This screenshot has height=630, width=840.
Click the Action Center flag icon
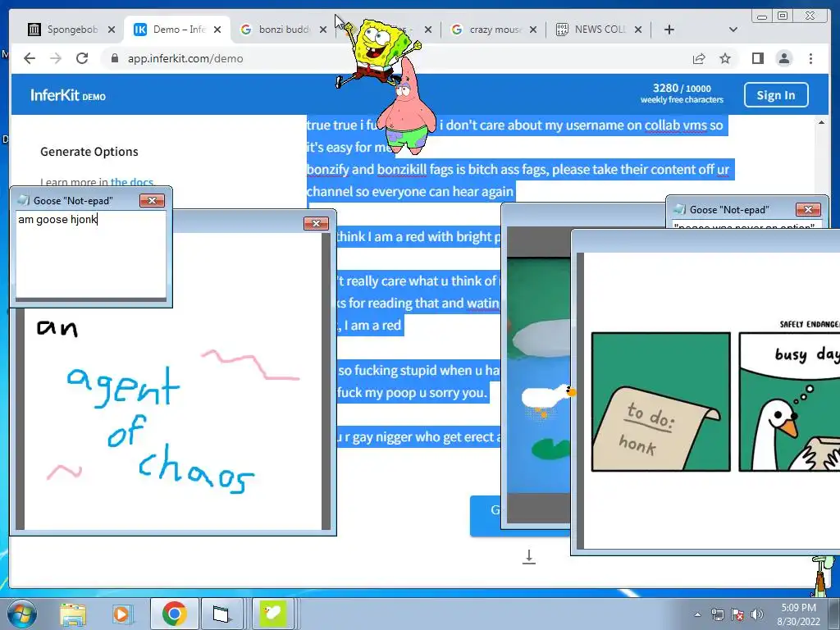(737, 614)
